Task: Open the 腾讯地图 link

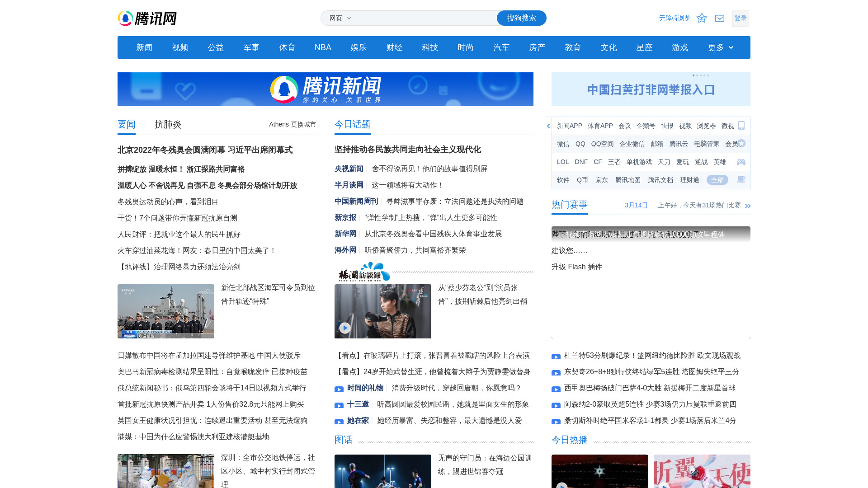Action: (628, 180)
